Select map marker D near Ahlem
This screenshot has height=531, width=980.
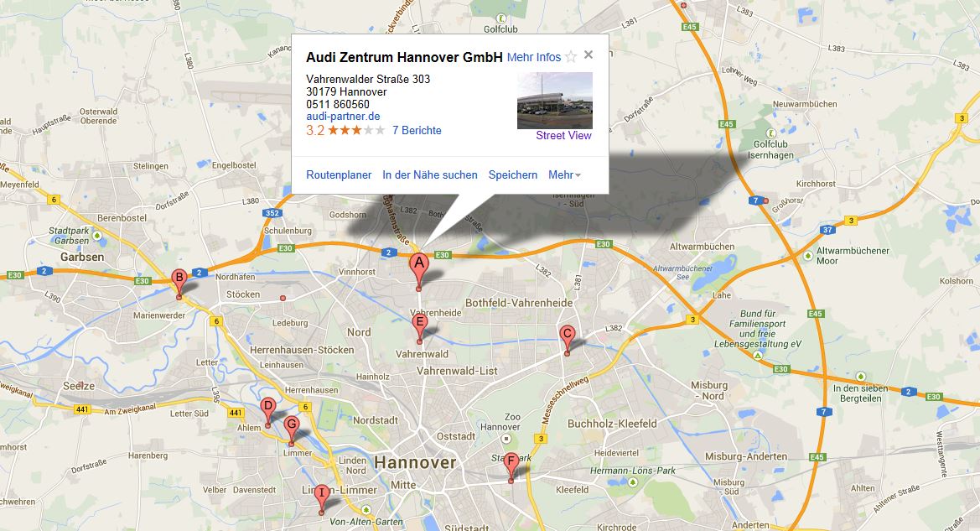tap(267, 410)
